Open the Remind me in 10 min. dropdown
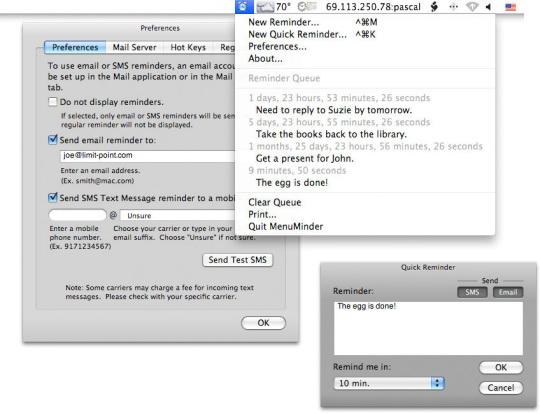540x414 pixels. [390, 383]
